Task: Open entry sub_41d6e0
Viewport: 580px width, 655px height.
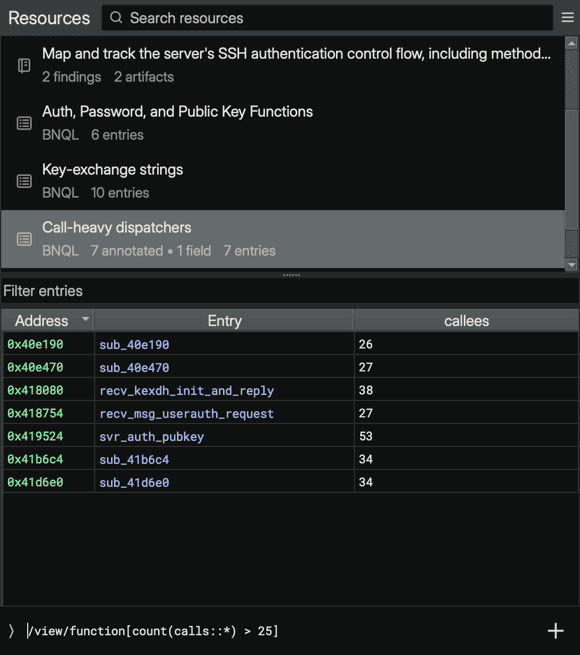Action: (x=134, y=482)
